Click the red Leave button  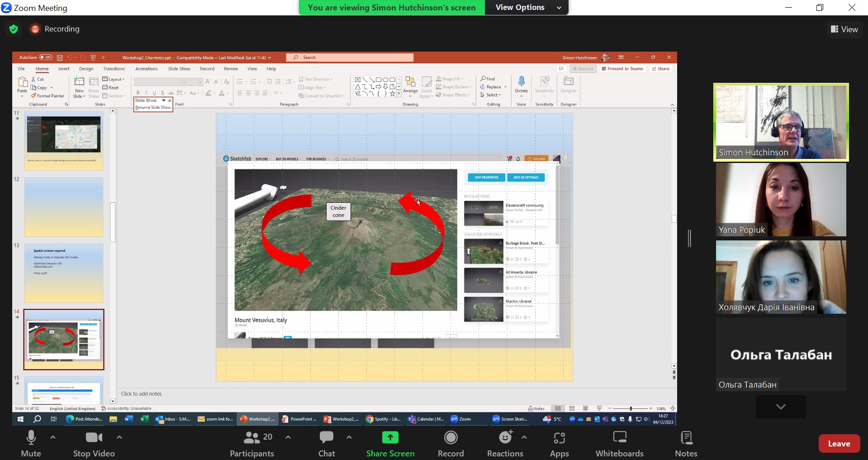pos(839,444)
